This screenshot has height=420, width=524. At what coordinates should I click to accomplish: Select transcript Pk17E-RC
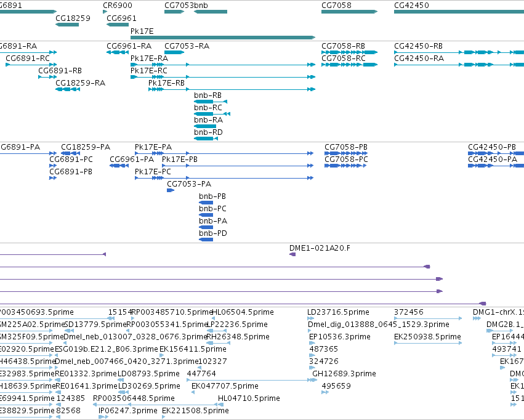pos(223,77)
